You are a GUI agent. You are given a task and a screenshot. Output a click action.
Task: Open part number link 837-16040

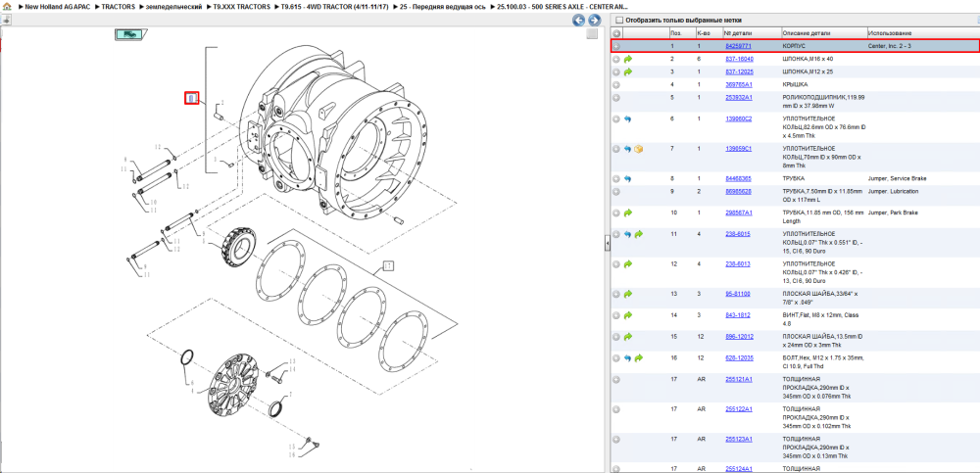(739, 59)
